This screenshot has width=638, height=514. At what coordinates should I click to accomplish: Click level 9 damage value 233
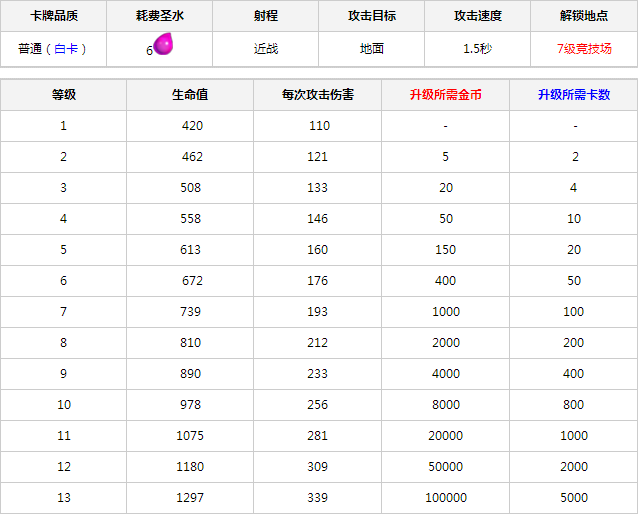[317, 374]
